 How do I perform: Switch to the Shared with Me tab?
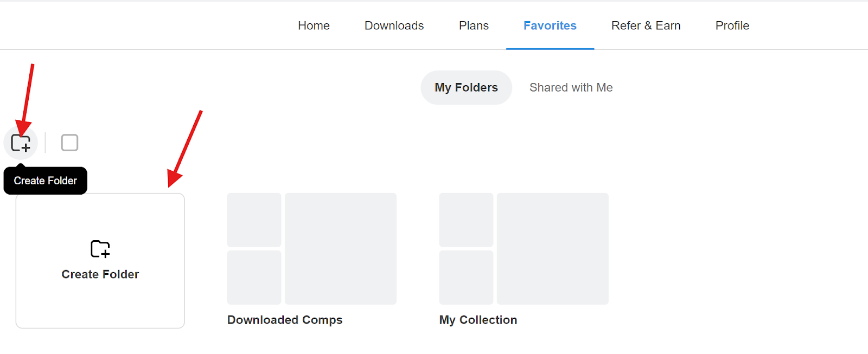click(570, 87)
